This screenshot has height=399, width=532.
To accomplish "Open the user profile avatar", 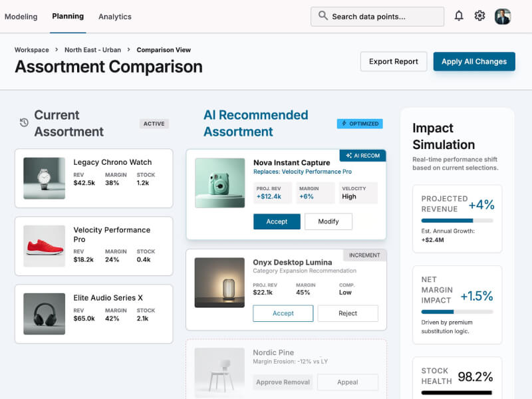I will click(503, 16).
